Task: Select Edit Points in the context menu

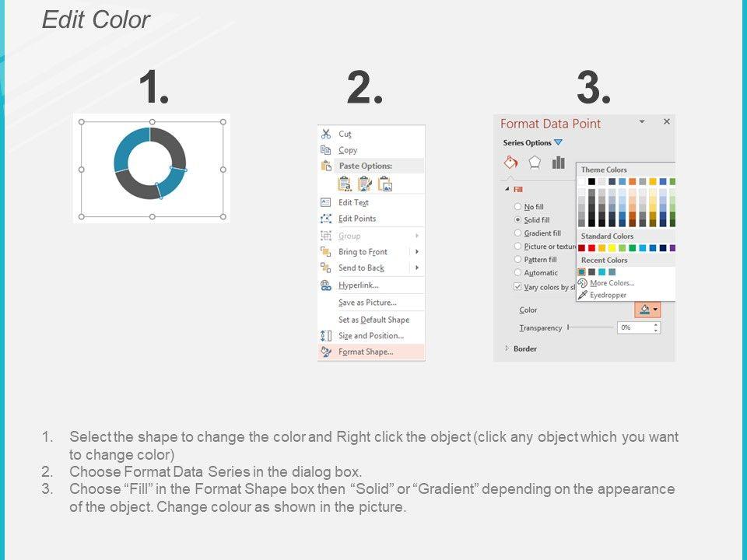Action: 356,219
